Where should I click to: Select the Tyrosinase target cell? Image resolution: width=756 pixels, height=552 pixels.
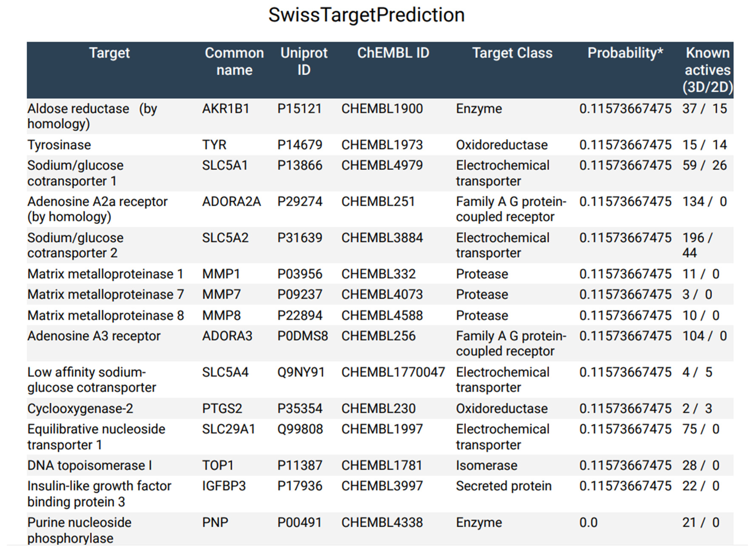pos(59,145)
